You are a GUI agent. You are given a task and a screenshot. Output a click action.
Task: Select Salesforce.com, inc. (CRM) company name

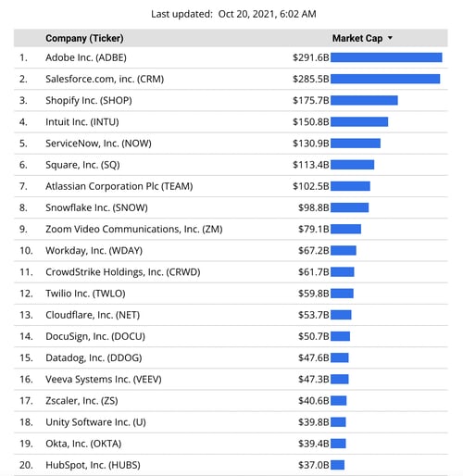tap(105, 79)
